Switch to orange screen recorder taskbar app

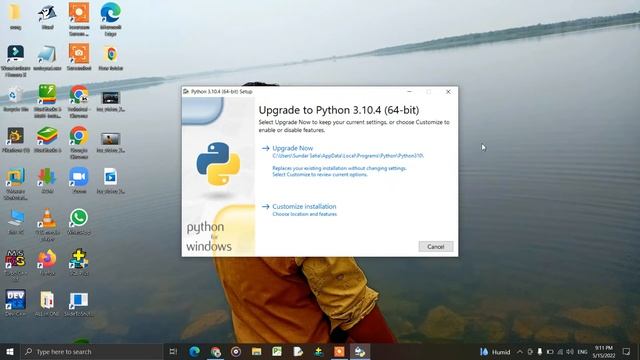pyautogui.click(x=339, y=351)
